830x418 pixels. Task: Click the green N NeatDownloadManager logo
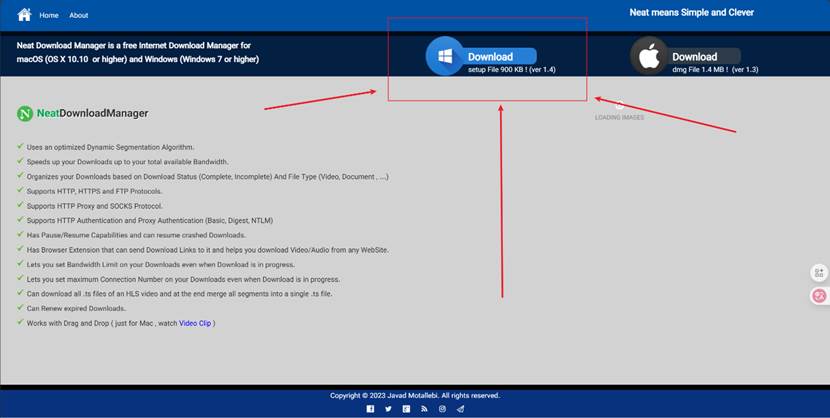click(25, 113)
